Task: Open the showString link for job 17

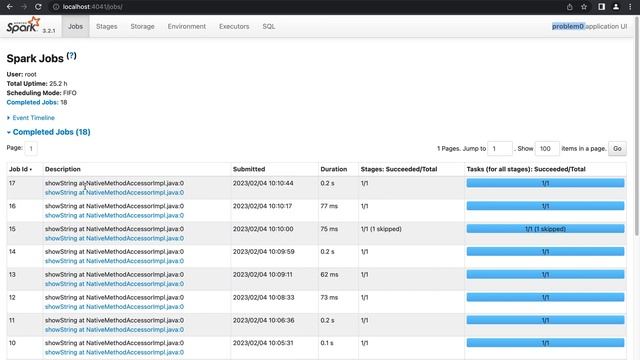Action: pos(114,193)
